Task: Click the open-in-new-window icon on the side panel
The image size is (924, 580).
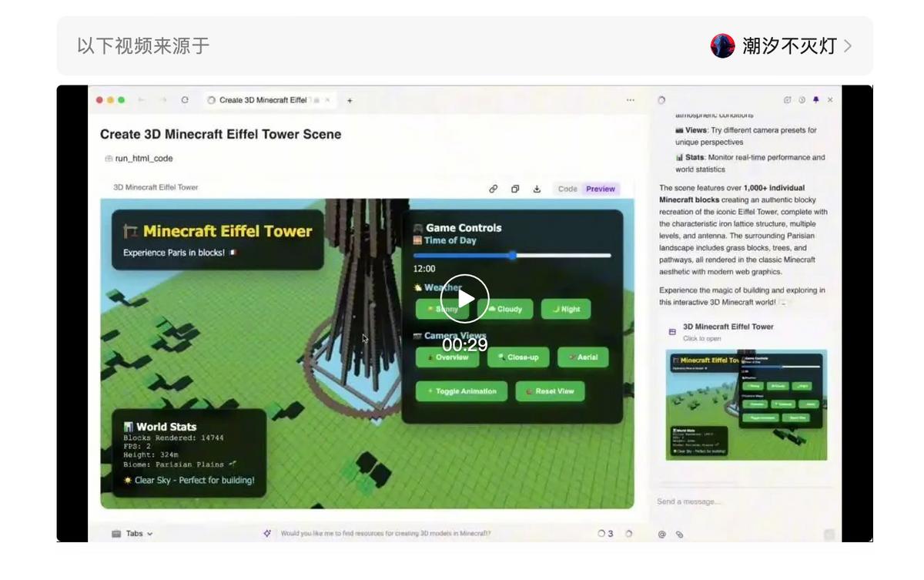Action: point(788,99)
